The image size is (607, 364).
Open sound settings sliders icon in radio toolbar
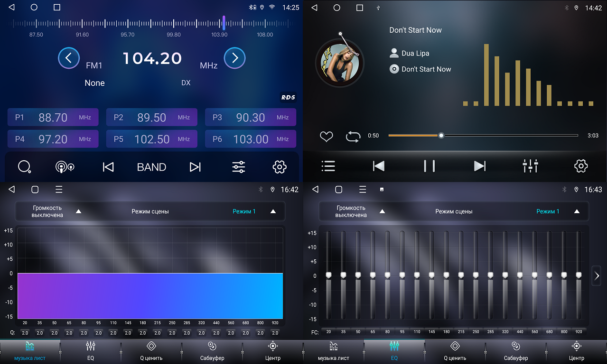pos(238,167)
